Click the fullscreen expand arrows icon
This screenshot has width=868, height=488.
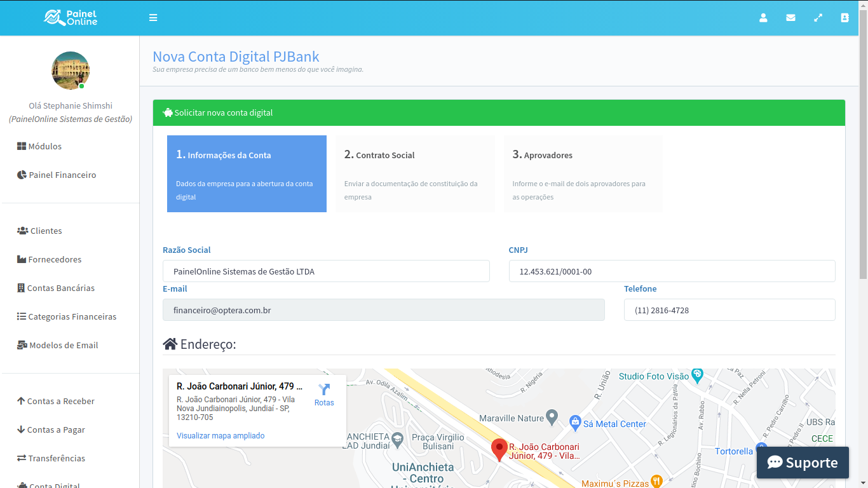[818, 18]
